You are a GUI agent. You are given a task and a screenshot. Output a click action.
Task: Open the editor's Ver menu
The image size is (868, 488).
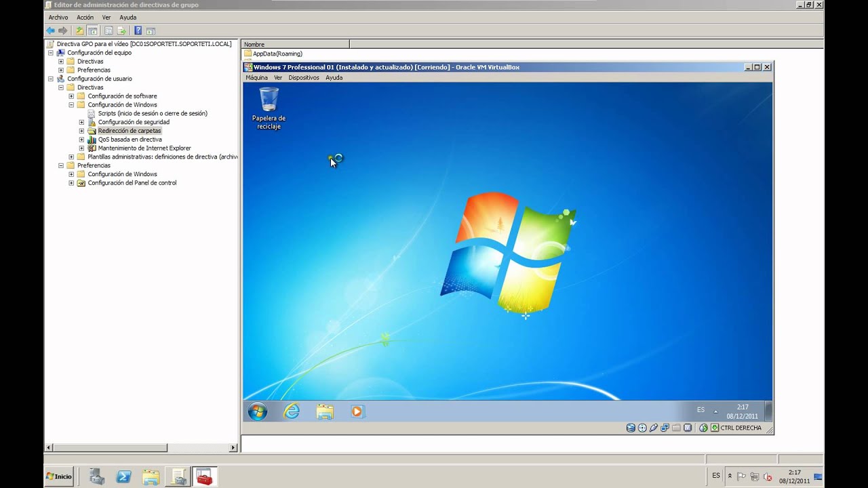[x=106, y=17]
